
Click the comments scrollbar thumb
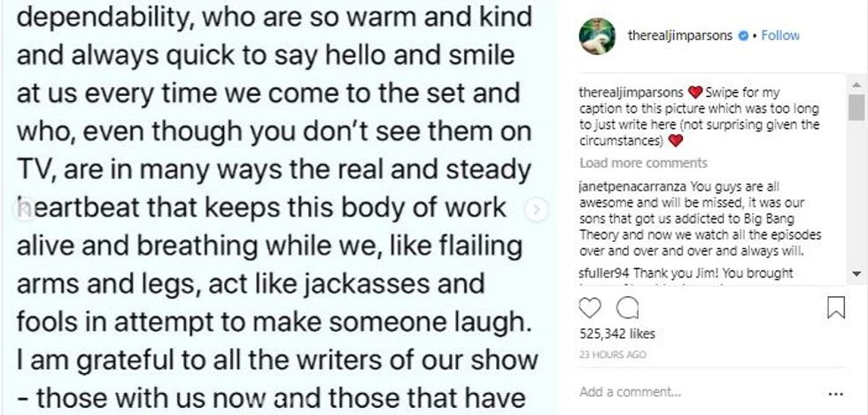pyautogui.click(x=856, y=107)
